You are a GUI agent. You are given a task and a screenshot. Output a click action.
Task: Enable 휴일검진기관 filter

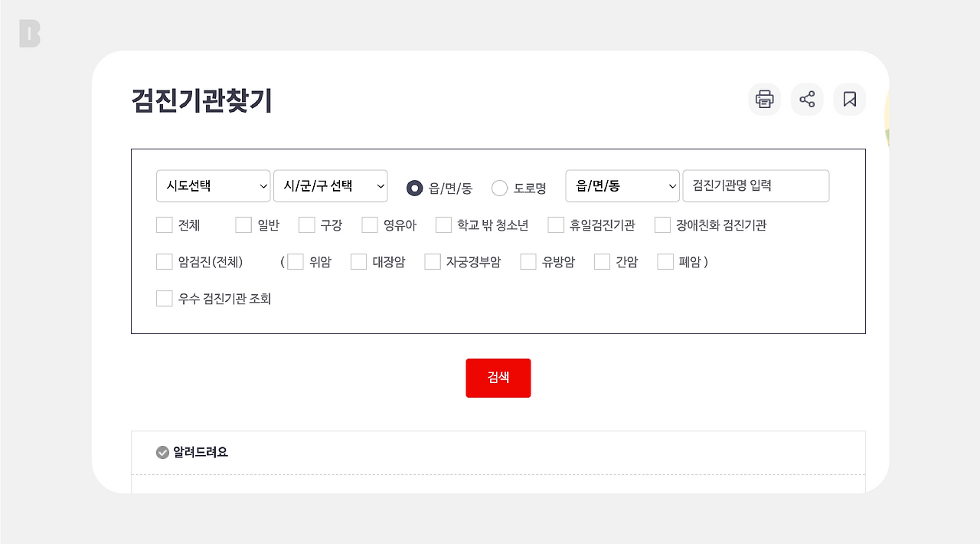(x=555, y=224)
